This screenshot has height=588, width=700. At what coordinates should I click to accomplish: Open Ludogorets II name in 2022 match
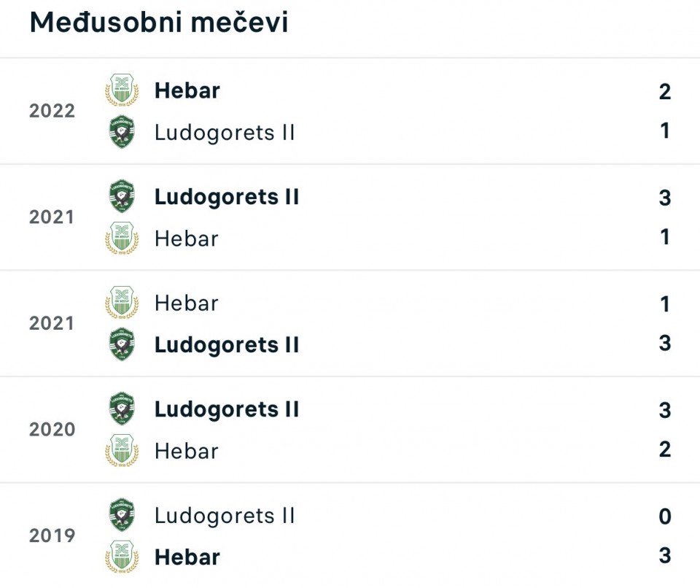[225, 132]
